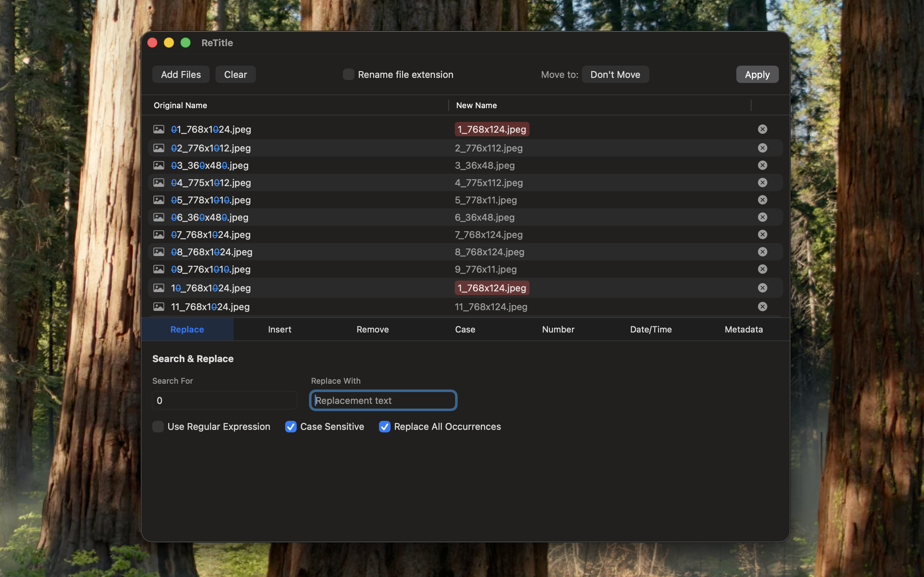Screen dimensions: 924x577
Task: Remove 05_778x1010.jpeg via its X icon
Action: (x=762, y=199)
